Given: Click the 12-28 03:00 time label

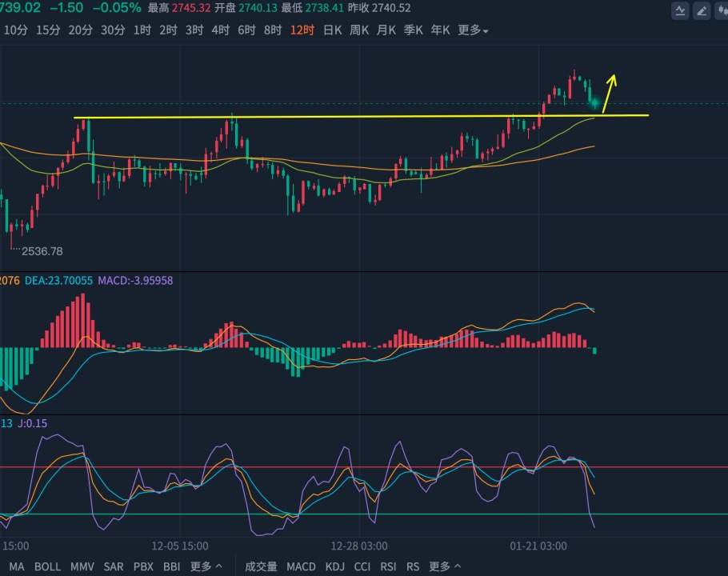Looking at the screenshot, I should (359, 546).
